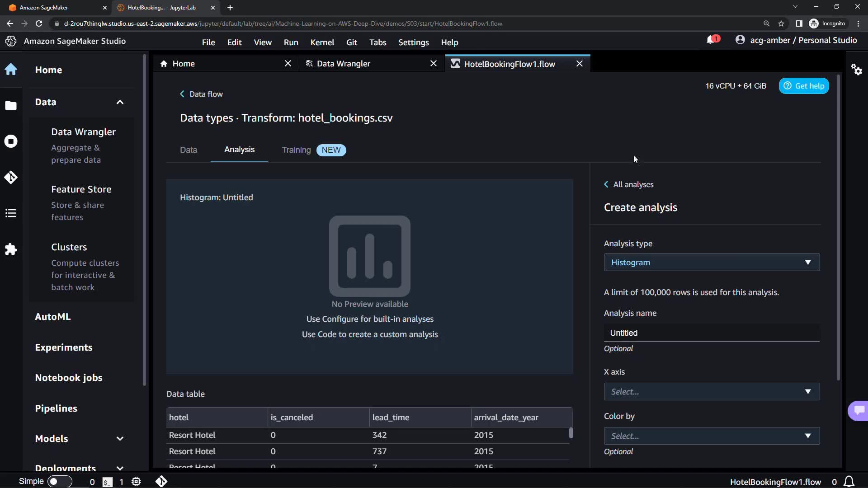This screenshot has height=488, width=868.
Task: Click the Get help button
Action: 803,86
